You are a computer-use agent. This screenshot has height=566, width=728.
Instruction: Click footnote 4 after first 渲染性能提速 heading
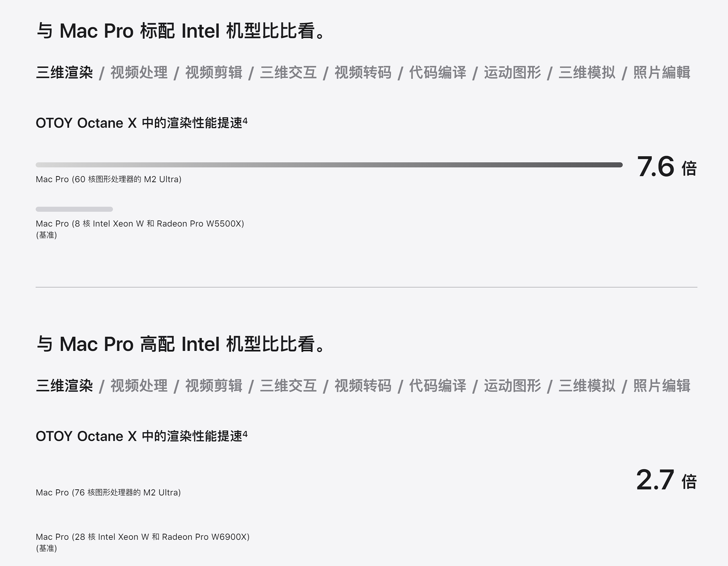tap(245, 121)
